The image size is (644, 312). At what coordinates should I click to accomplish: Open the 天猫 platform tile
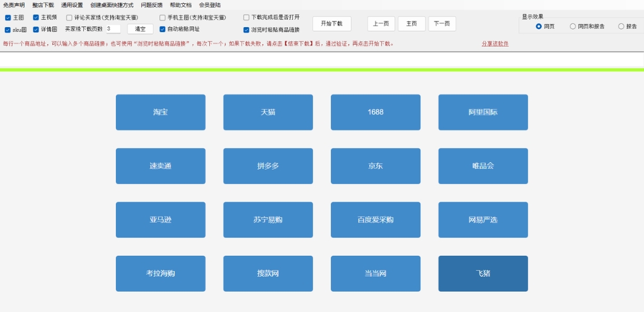[x=268, y=112]
